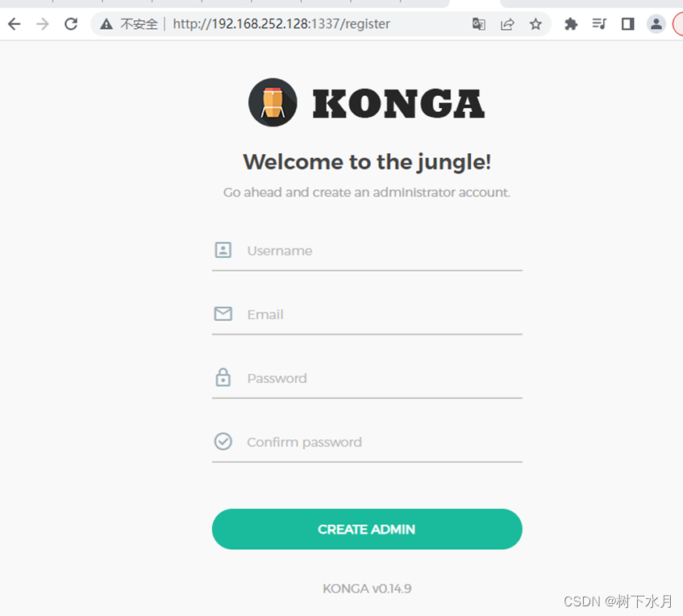This screenshot has height=616, width=683.
Task: Focus the Username field
Action: tap(367, 251)
